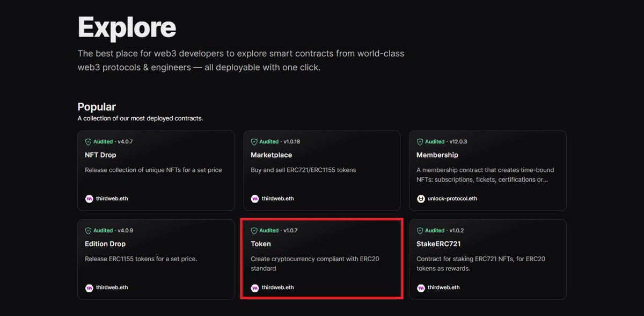This screenshot has width=644, height=316.
Task: Click 'Release ERC1155 tokens for a set price' description
Action: click(x=141, y=259)
